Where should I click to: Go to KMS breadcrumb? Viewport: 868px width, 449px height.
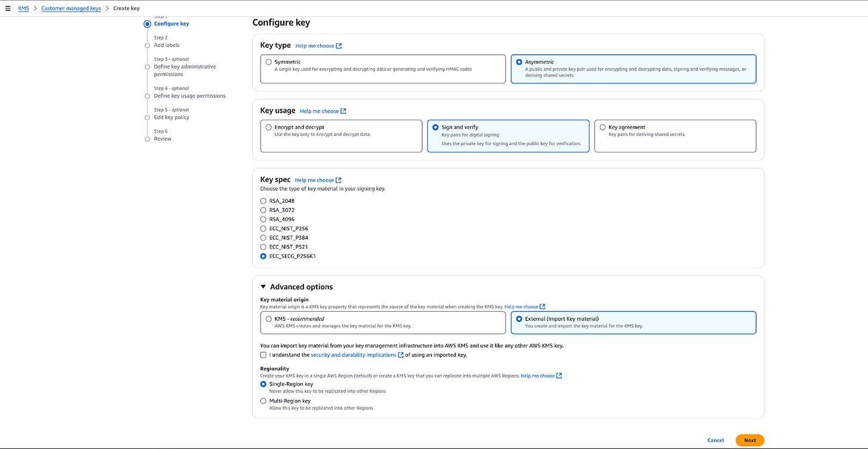click(23, 8)
